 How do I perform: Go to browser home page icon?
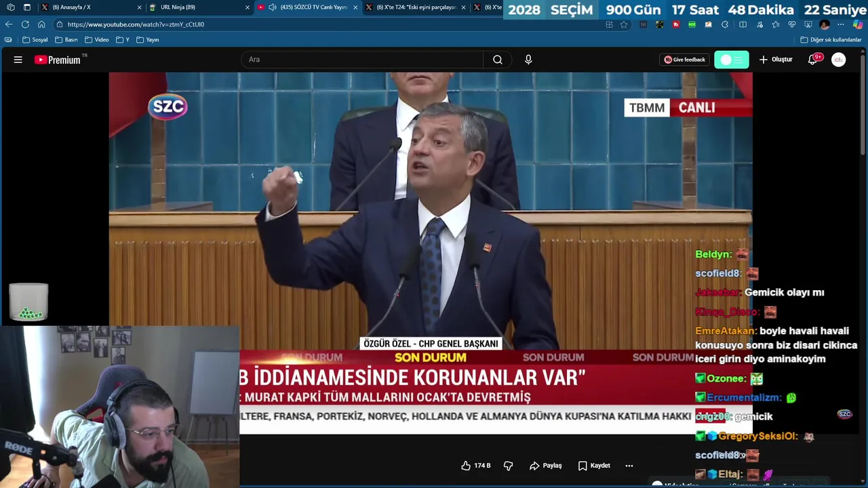pyautogui.click(x=41, y=24)
